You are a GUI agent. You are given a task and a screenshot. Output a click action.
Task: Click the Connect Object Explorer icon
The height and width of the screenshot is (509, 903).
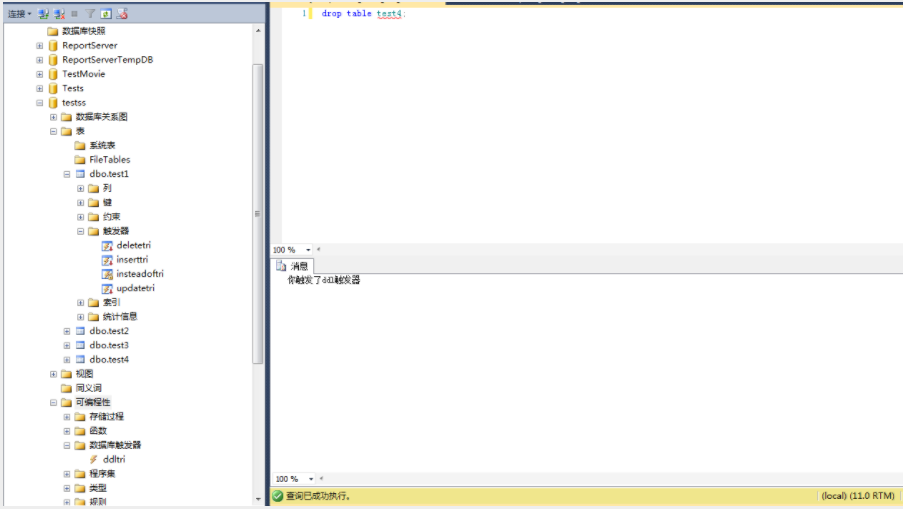click(x=43, y=13)
